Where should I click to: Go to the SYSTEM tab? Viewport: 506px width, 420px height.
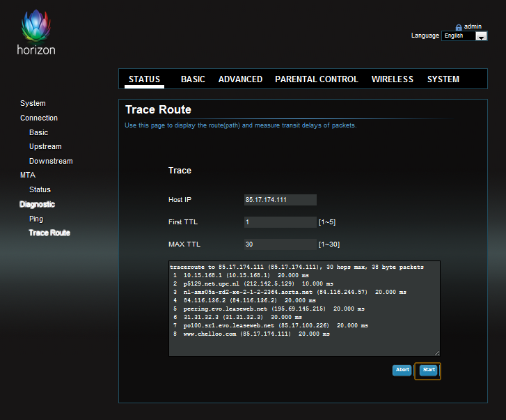tap(443, 79)
